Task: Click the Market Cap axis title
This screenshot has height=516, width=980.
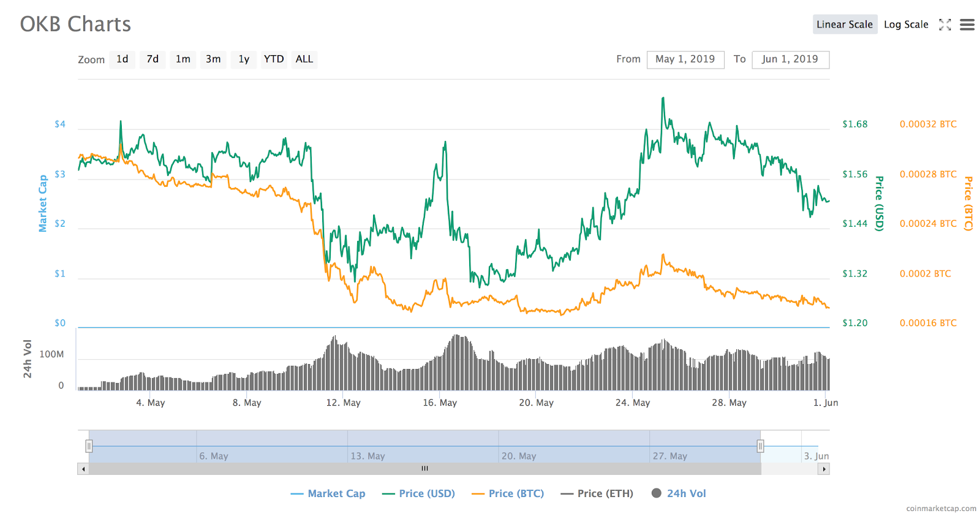Action: (43, 203)
